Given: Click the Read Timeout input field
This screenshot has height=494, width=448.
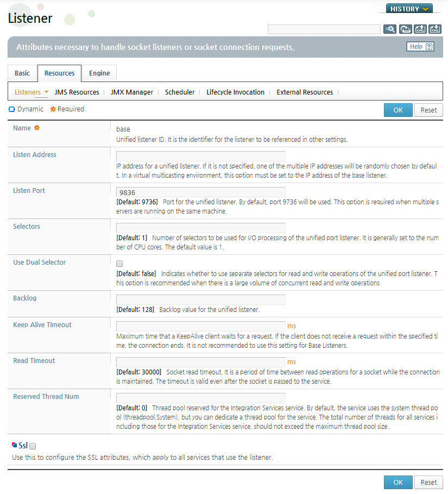Looking at the screenshot, I should click(x=201, y=362).
